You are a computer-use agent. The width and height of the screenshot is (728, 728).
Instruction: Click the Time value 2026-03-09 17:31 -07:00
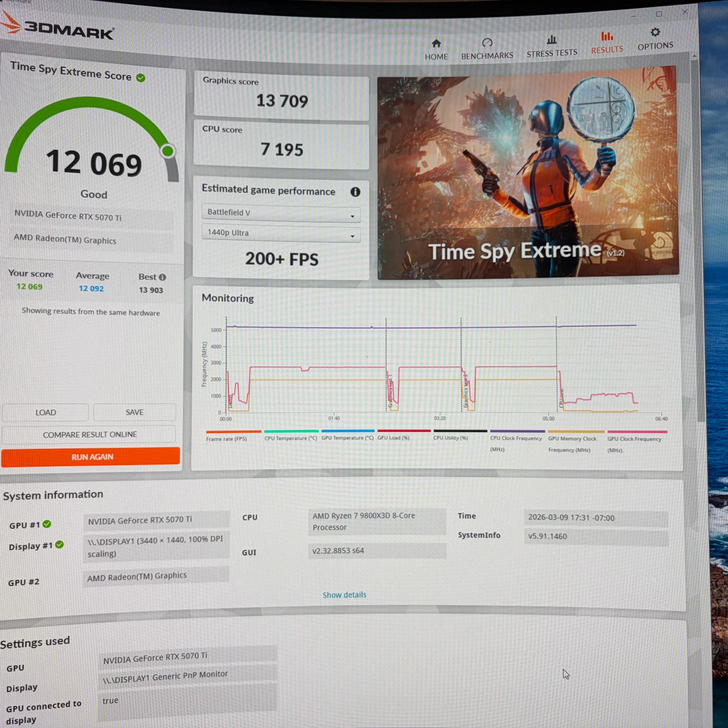[596, 519]
